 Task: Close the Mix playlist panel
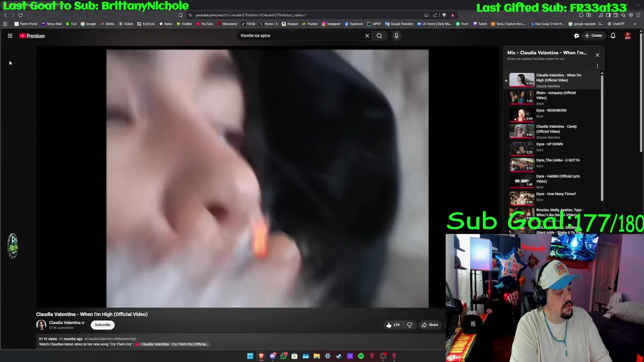pyautogui.click(x=597, y=55)
